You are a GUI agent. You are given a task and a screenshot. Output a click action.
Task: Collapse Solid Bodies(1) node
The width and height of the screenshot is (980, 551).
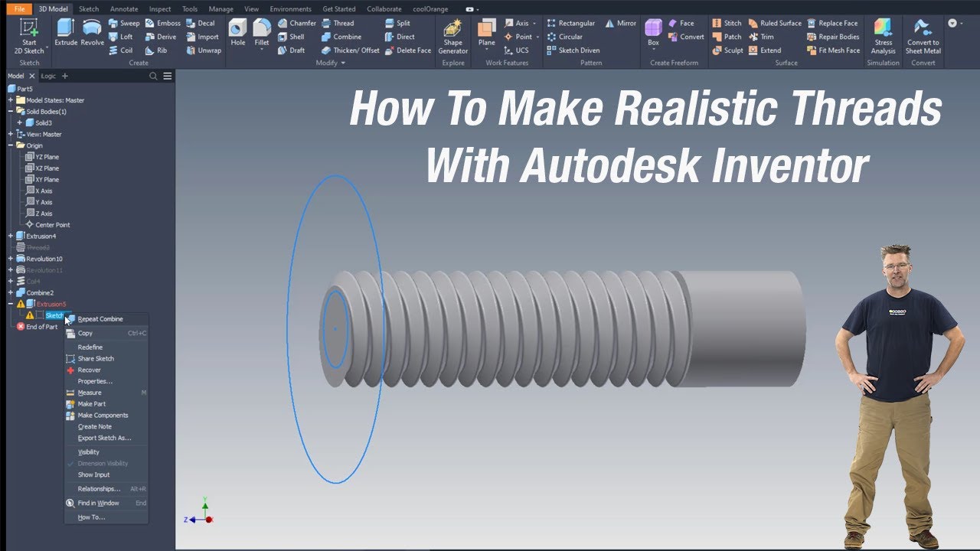pyautogui.click(x=10, y=112)
